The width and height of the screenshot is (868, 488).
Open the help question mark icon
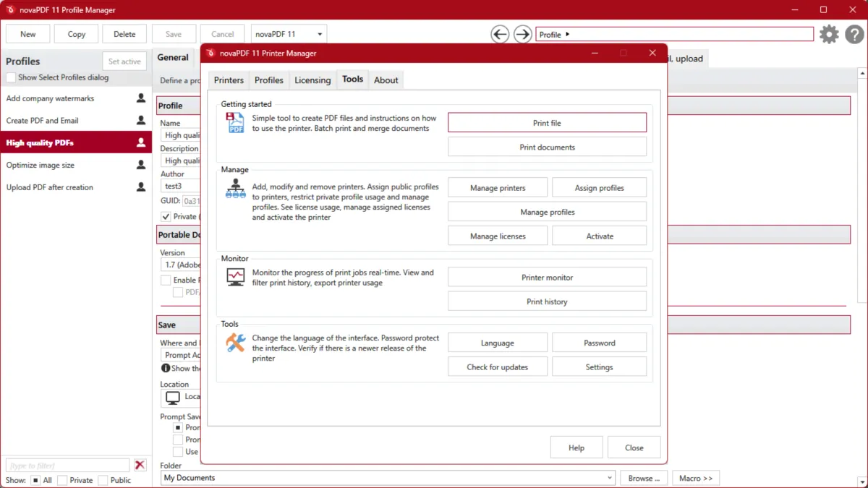coord(854,34)
